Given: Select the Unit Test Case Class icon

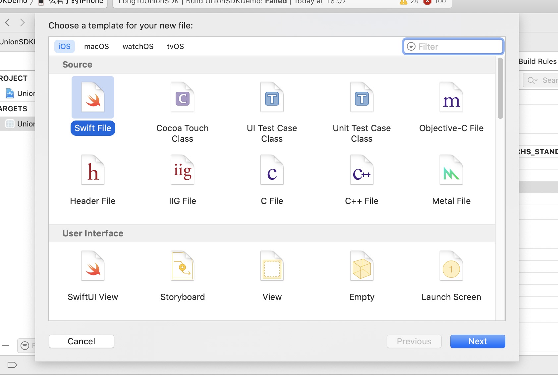Looking at the screenshot, I should tap(362, 98).
